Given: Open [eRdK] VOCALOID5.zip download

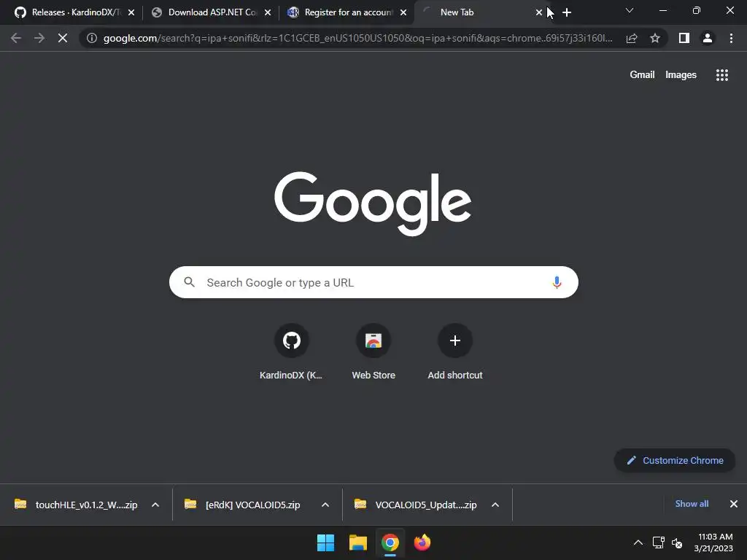Looking at the screenshot, I should pos(243,505).
